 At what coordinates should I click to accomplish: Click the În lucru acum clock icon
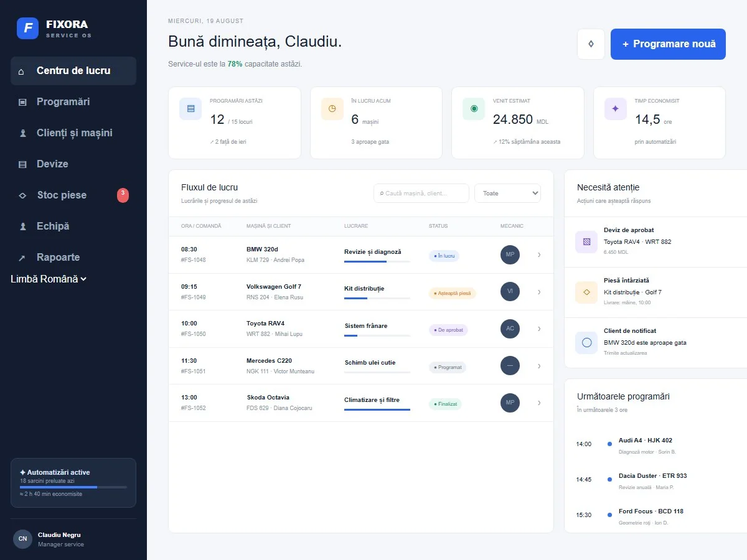pyautogui.click(x=332, y=108)
